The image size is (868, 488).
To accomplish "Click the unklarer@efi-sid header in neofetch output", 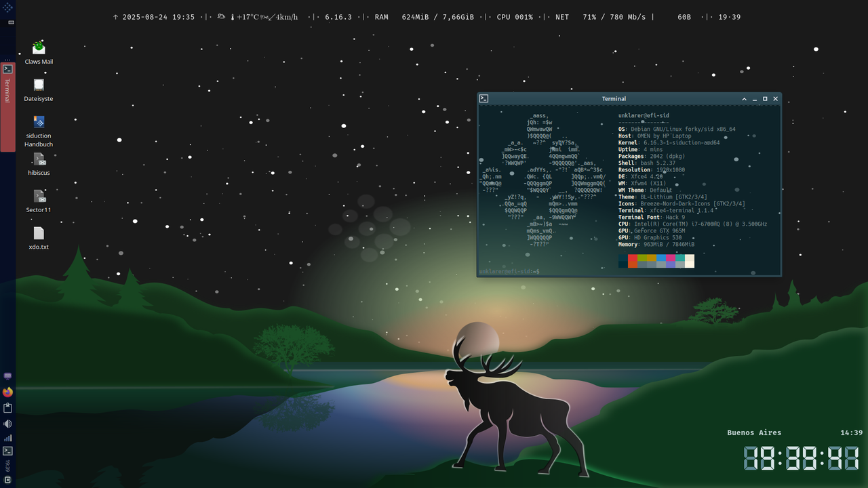I will pyautogui.click(x=644, y=115).
